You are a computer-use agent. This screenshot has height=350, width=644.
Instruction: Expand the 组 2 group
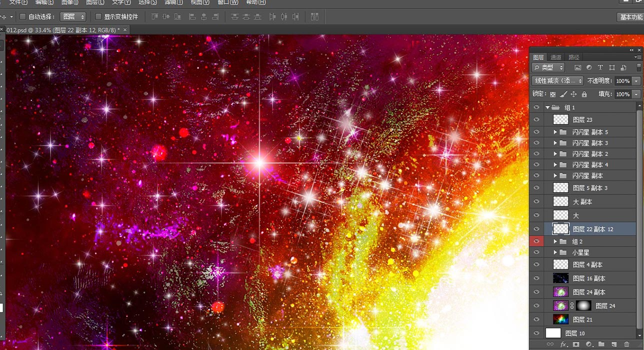[x=555, y=241]
